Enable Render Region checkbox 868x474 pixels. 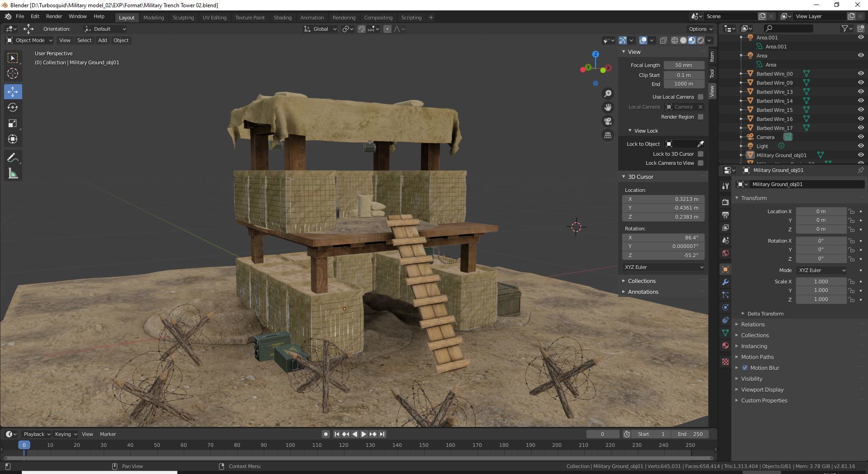tap(701, 117)
